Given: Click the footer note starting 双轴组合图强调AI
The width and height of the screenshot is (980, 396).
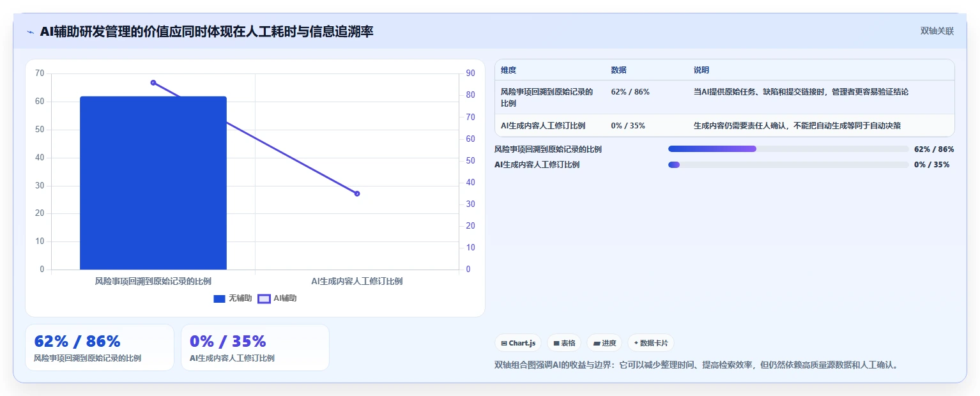Looking at the screenshot, I should click(x=696, y=365).
